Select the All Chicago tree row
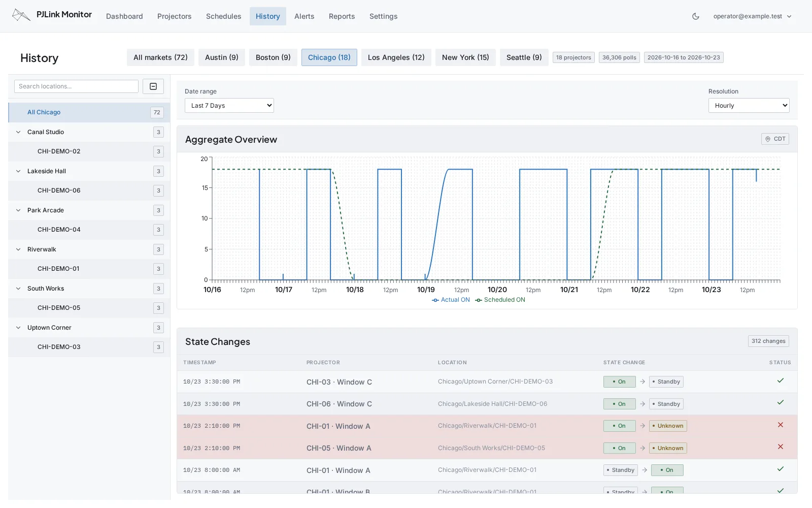Image resolution: width=812 pixels, height=508 pixels. tap(89, 112)
